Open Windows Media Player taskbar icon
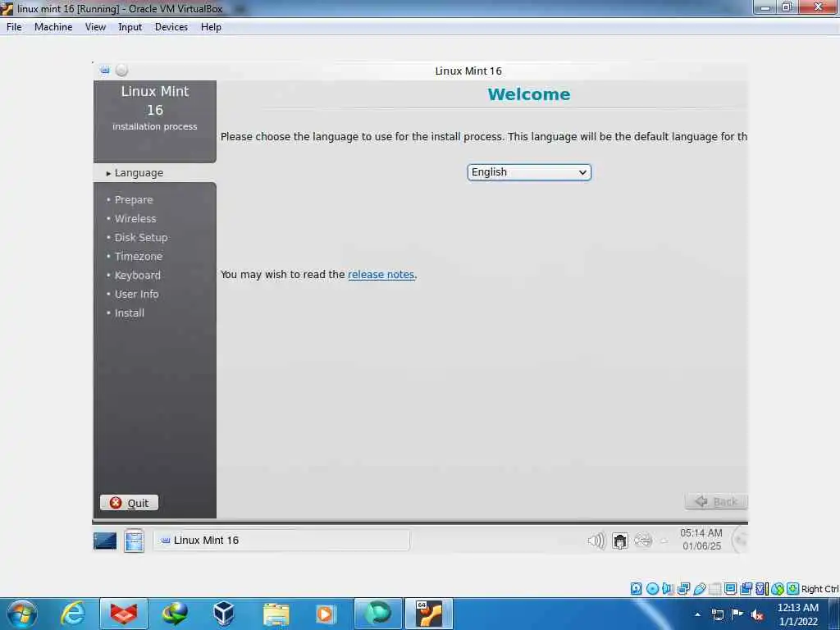840x630 pixels. coord(326,614)
